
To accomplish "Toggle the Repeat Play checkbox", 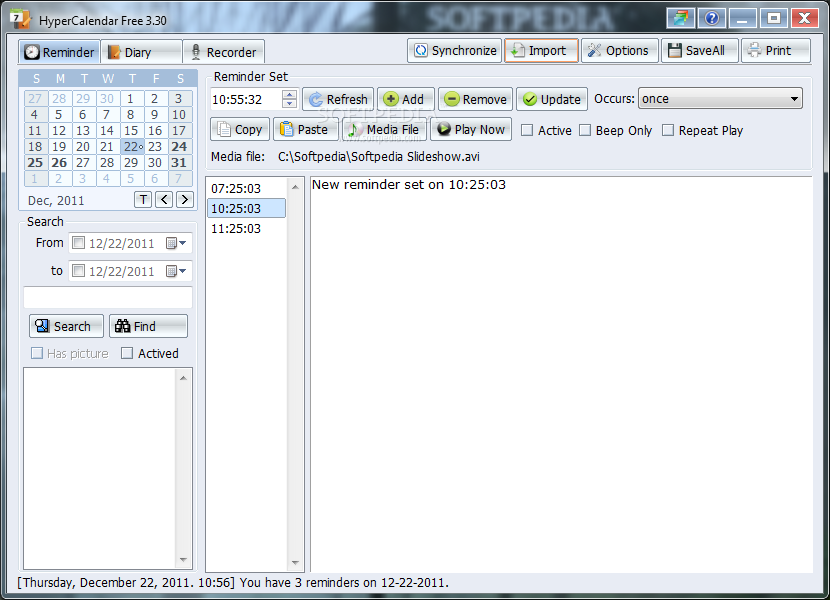I will tap(668, 130).
